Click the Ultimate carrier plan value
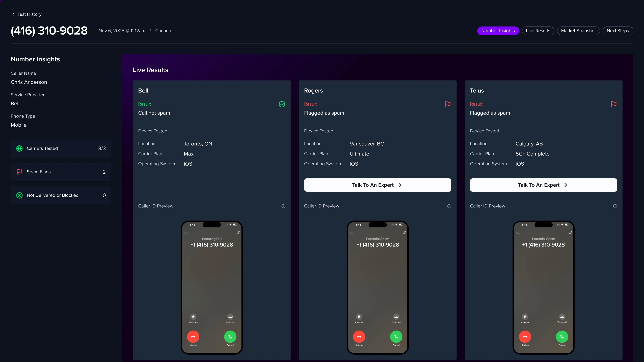644x362 pixels. point(359,154)
